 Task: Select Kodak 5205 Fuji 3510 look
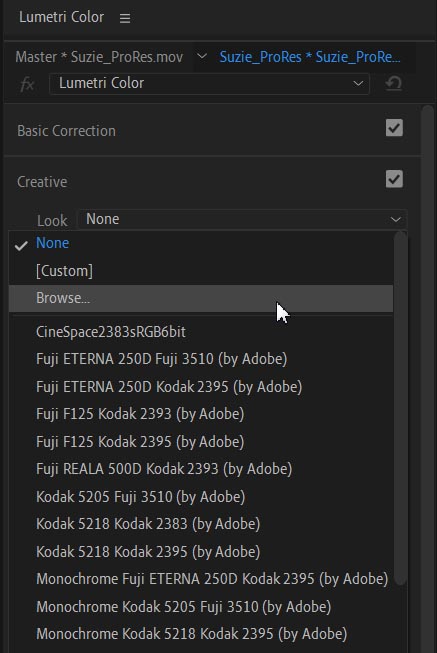pos(201,496)
